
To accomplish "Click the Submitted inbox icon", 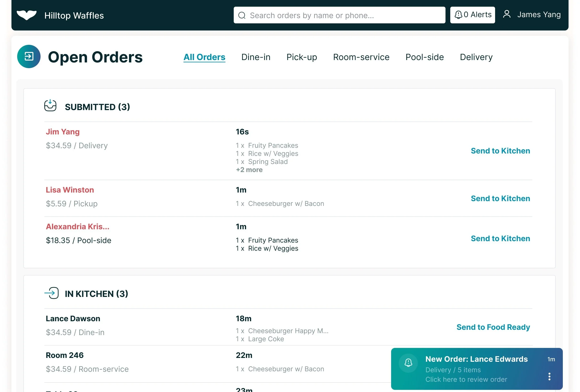I will pos(50,106).
